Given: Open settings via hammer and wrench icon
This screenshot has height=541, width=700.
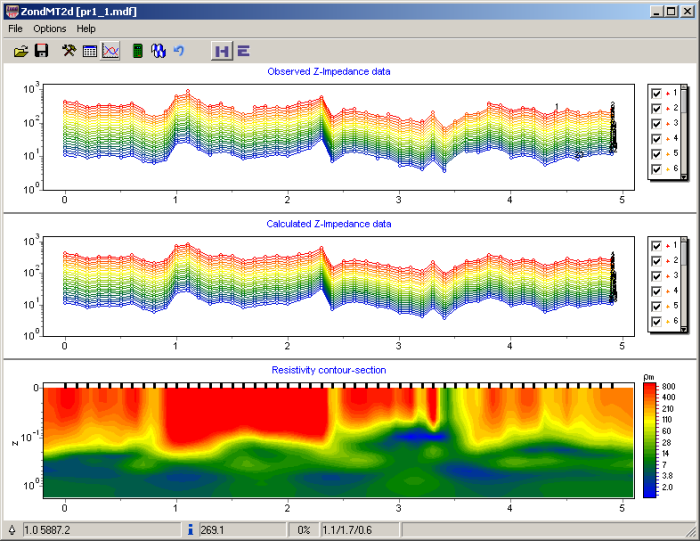Looking at the screenshot, I should (69, 51).
